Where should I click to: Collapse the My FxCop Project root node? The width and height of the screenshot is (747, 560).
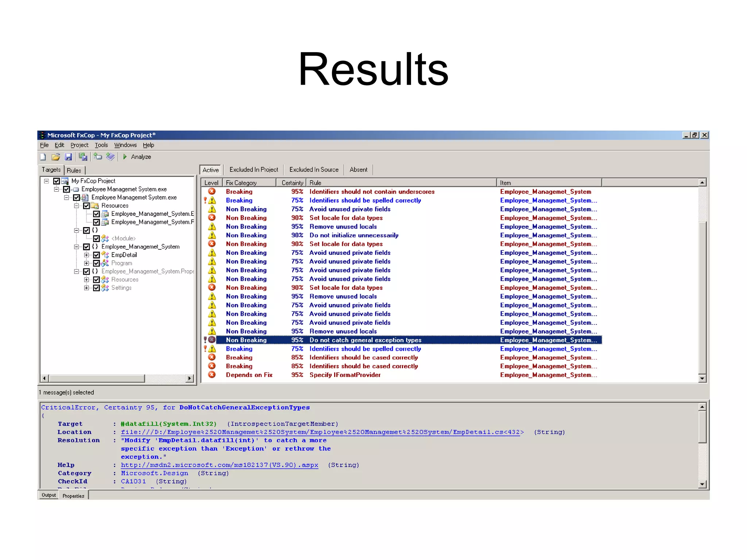tap(46, 181)
